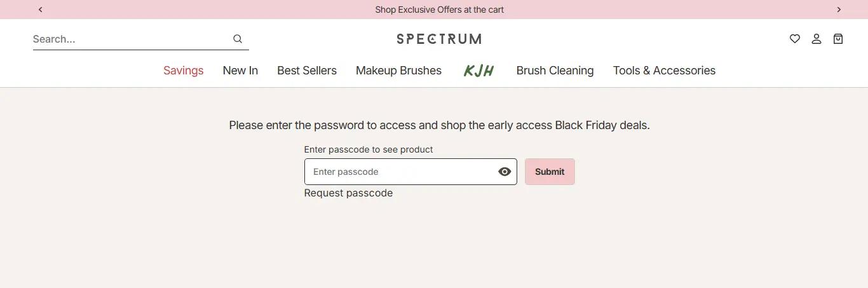The height and width of the screenshot is (288, 868).
Task: Click the Request passcode link
Action: coord(348,193)
